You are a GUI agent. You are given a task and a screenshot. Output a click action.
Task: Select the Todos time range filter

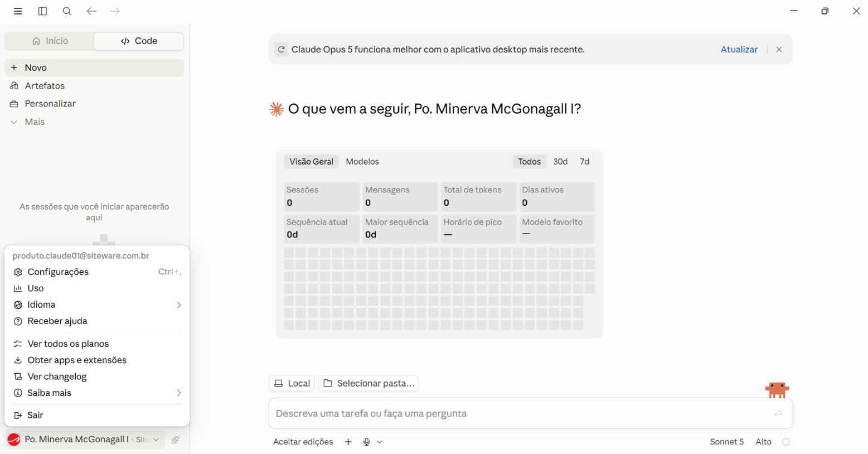tap(529, 162)
